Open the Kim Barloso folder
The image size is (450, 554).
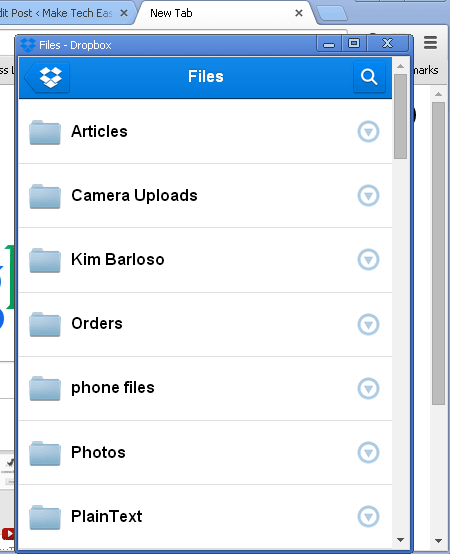coord(205,260)
